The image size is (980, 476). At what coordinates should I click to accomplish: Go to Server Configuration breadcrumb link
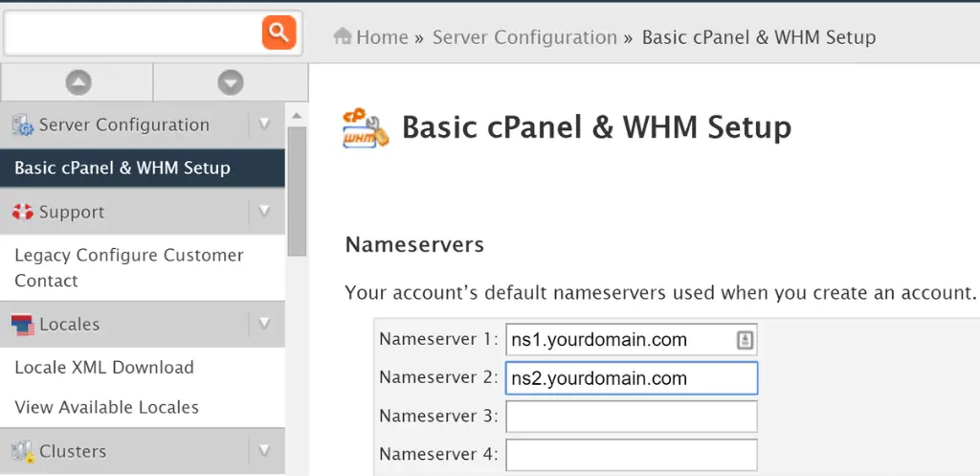point(525,37)
